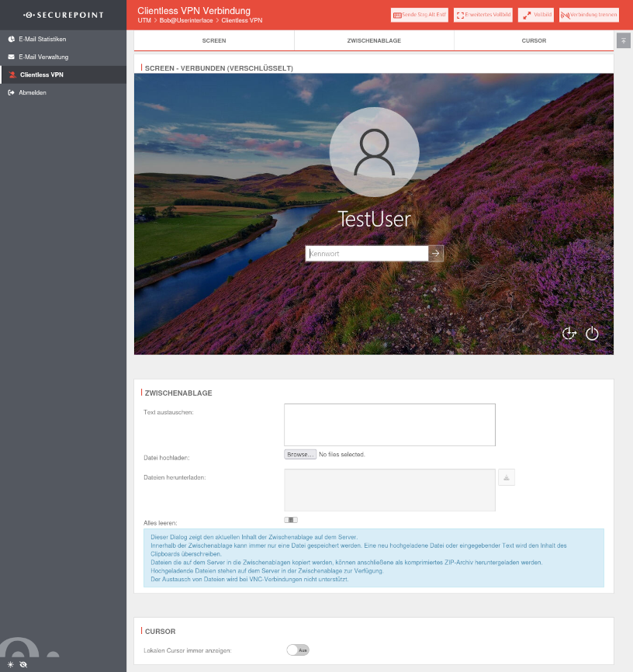Click the download files icon button
The image size is (633, 672).
coord(506,478)
